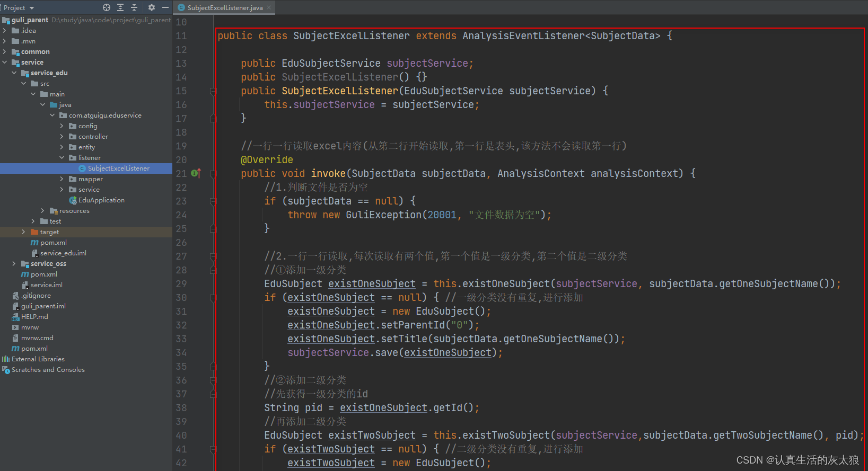Screen dimensions: 868x471
Task: Select the mvnw.cmd file
Action: pos(37,338)
